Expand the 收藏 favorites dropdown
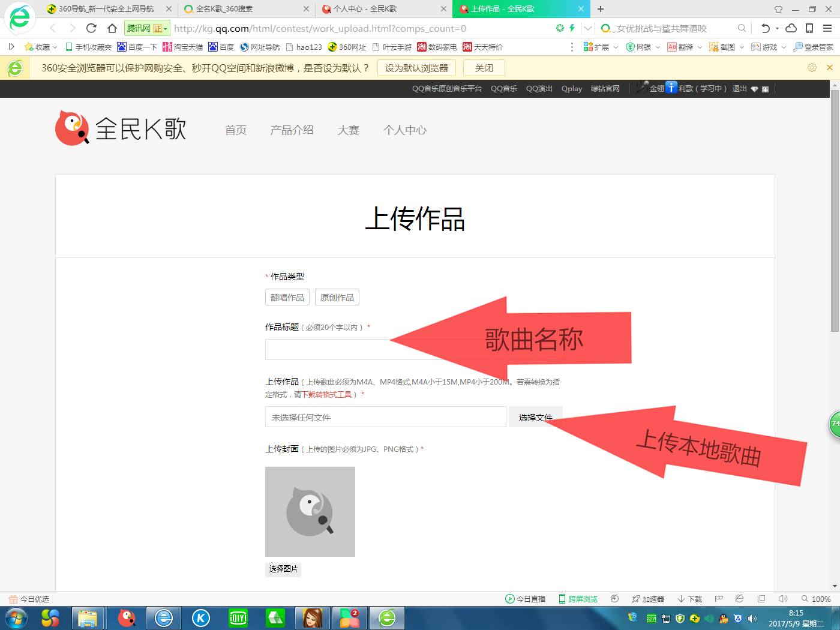This screenshot has width=840, height=630. pos(55,47)
